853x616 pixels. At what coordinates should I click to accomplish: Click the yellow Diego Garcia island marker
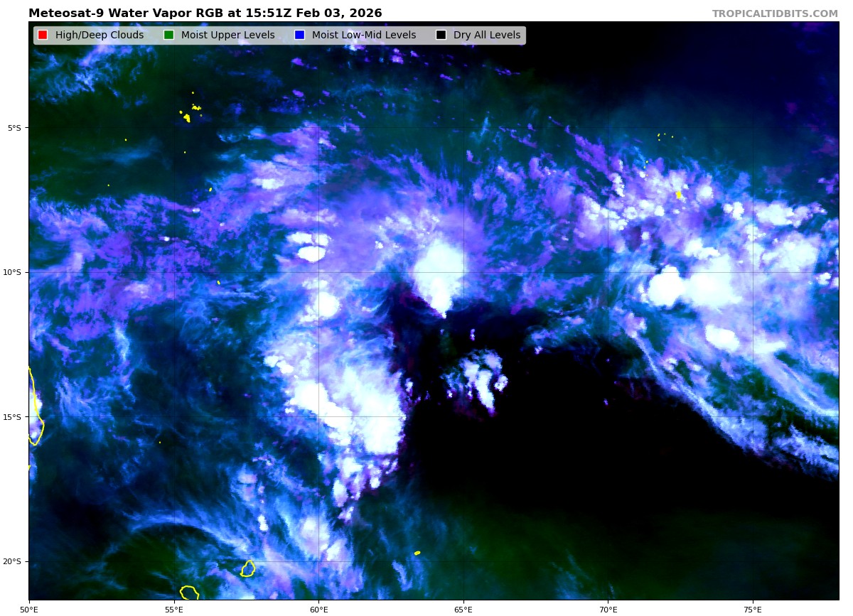click(678, 194)
